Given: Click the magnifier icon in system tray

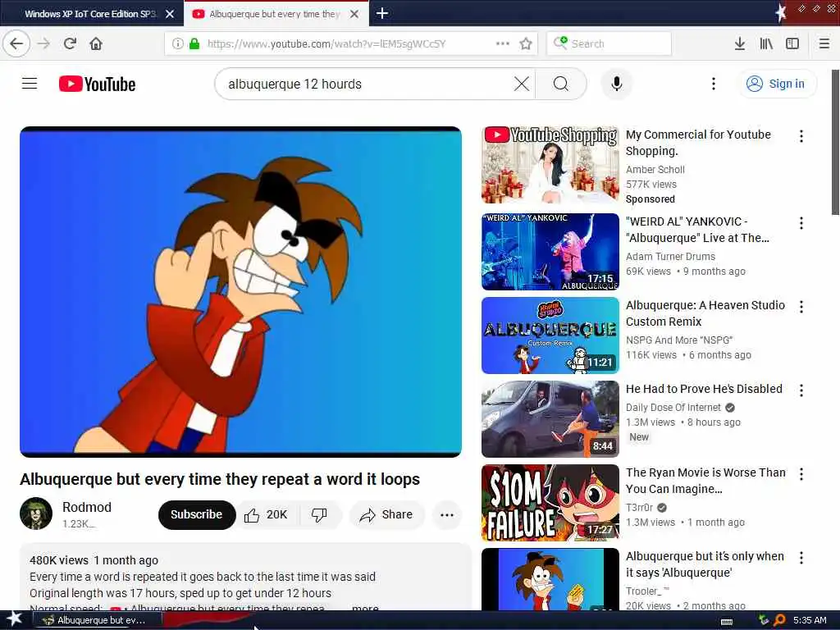Looking at the screenshot, I should point(779,620).
